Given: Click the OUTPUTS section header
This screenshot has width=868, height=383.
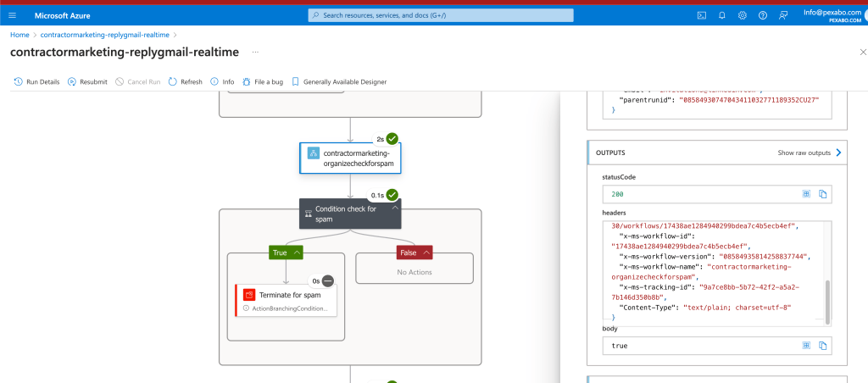Looking at the screenshot, I should (x=717, y=153).
